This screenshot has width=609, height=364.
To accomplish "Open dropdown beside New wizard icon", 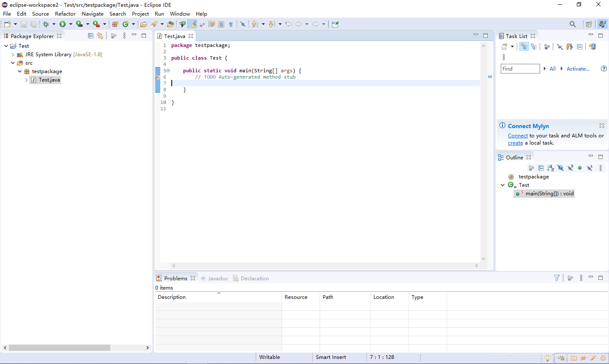I will pyautogui.click(x=15, y=24).
